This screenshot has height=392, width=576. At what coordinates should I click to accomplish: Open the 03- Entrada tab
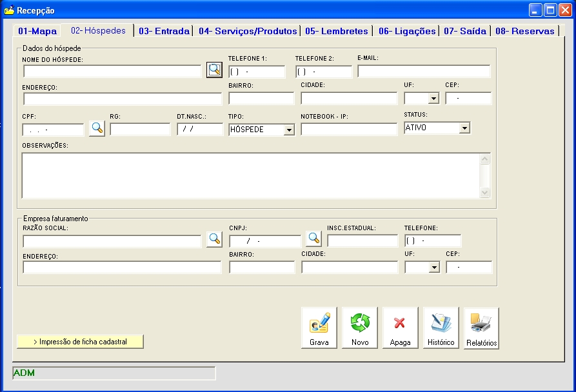click(164, 31)
